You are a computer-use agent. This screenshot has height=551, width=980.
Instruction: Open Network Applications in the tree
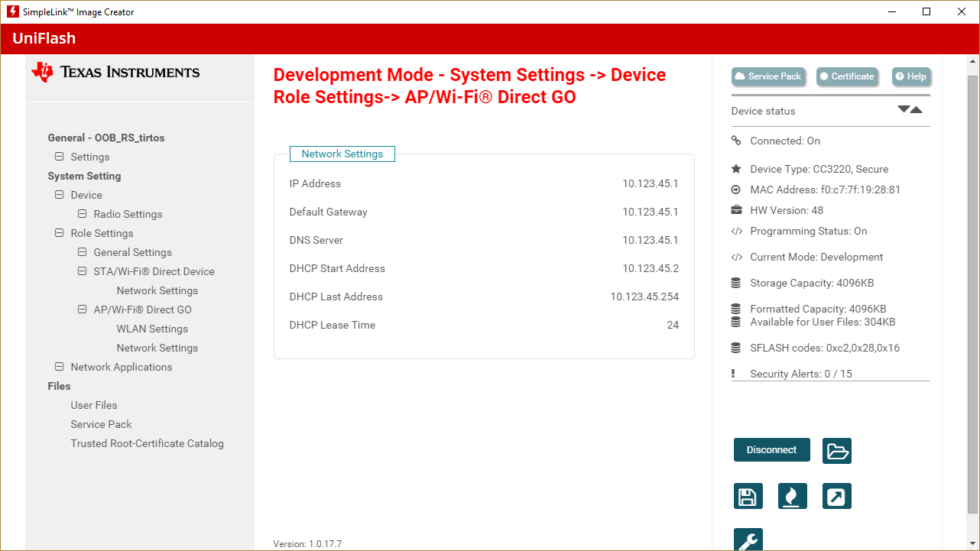[x=122, y=367]
